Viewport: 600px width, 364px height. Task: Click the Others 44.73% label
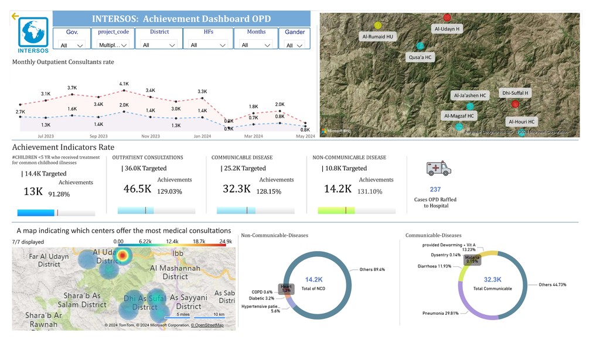click(x=552, y=285)
